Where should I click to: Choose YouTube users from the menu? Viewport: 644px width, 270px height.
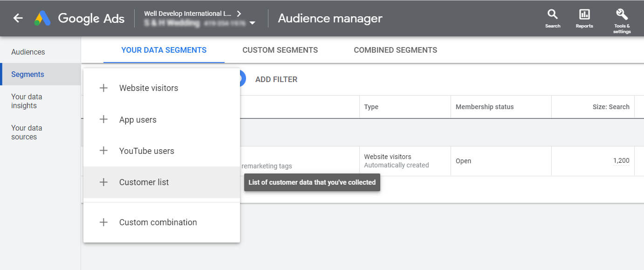pos(162,151)
